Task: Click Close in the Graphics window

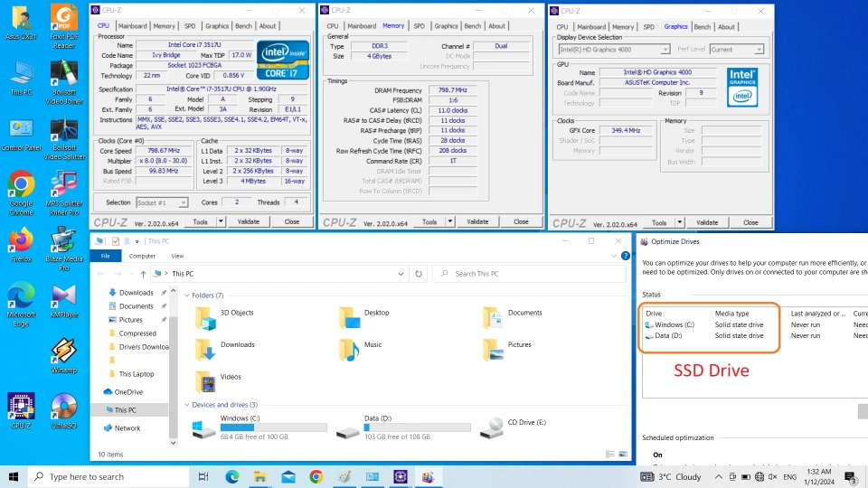Action: pyautogui.click(x=750, y=222)
